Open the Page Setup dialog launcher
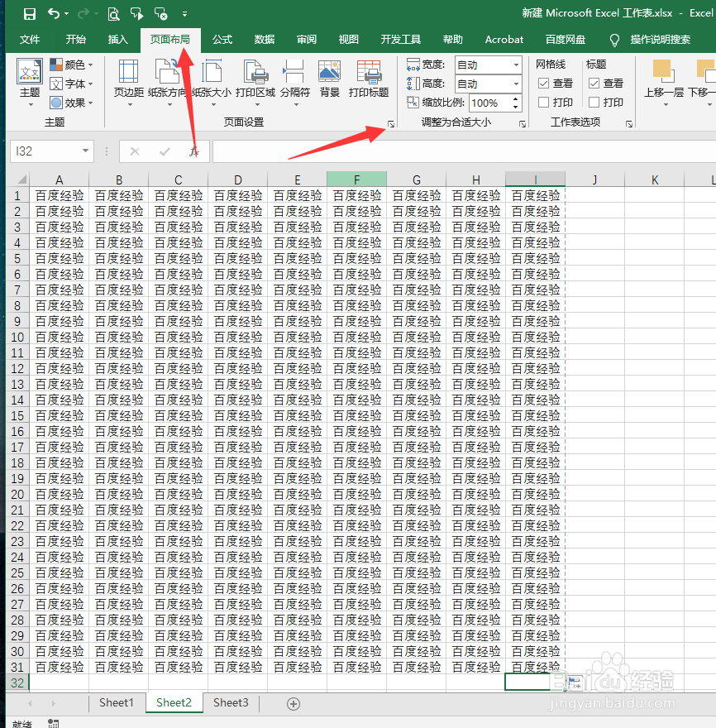The image size is (716, 728). coord(391,124)
